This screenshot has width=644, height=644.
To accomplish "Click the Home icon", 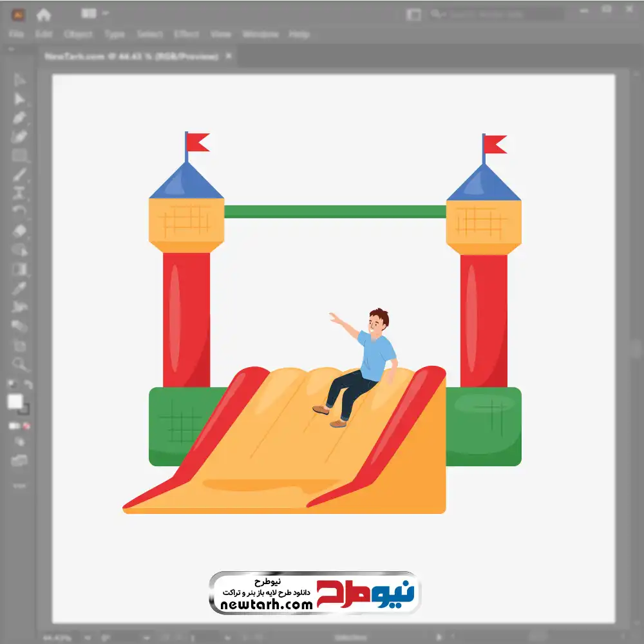I will pos(44,15).
